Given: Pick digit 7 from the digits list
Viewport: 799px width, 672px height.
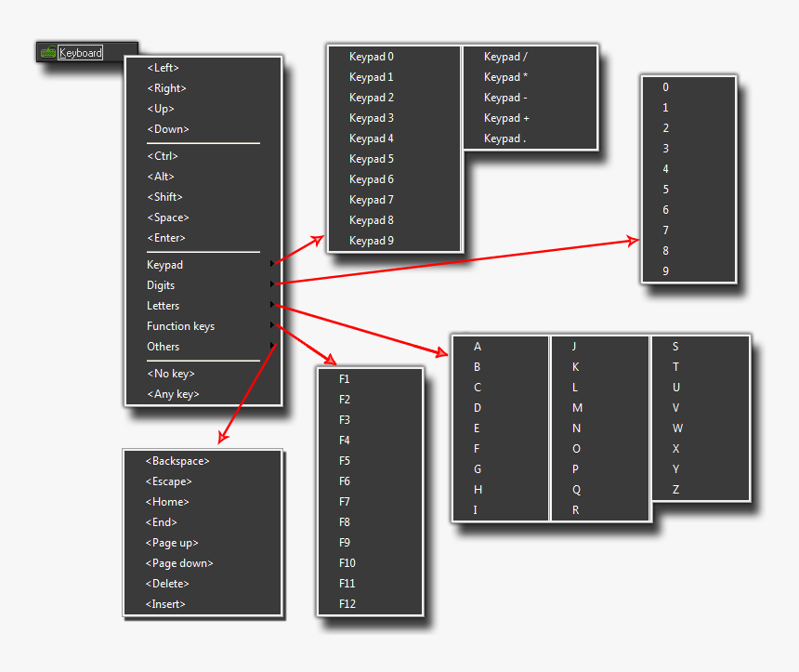Looking at the screenshot, I should [665, 230].
